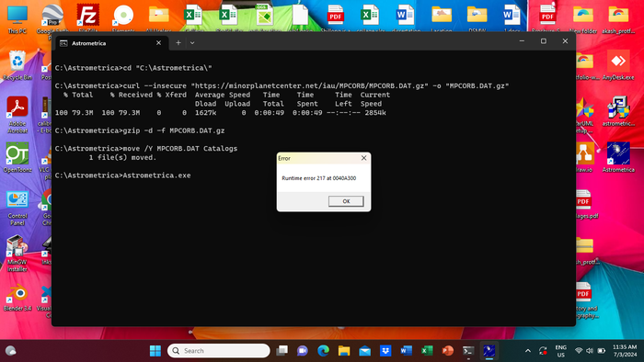Click ENG US language indicator
Image resolution: width=644 pixels, height=362 pixels.
[560, 351]
